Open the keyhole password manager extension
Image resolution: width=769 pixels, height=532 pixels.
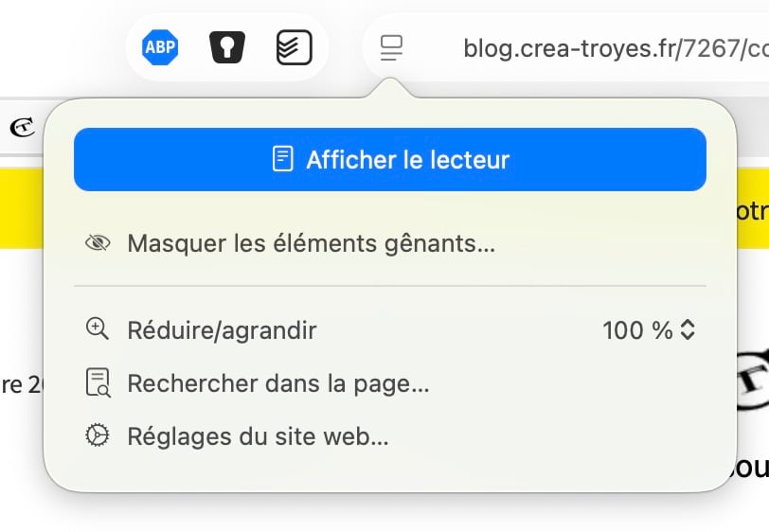coord(227,46)
